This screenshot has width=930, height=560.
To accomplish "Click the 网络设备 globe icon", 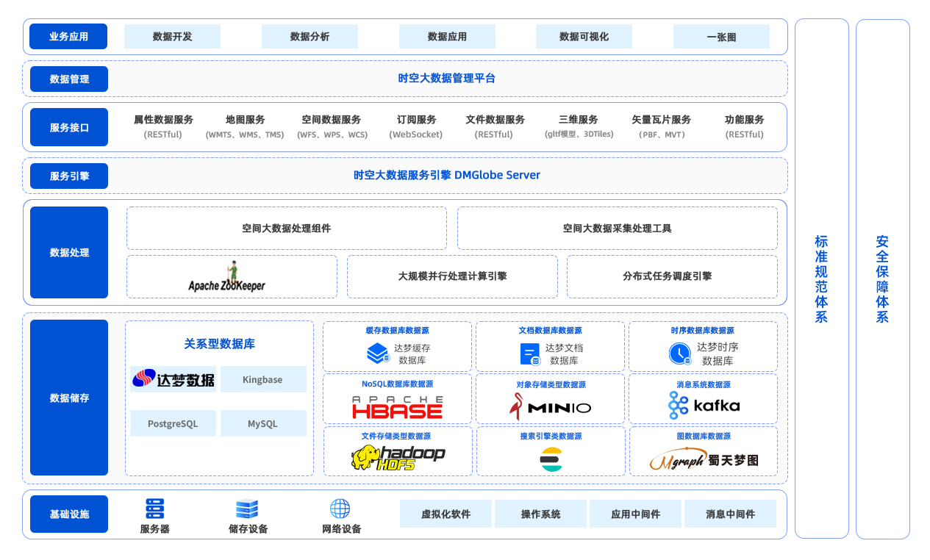I will click(x=339, y=508).
